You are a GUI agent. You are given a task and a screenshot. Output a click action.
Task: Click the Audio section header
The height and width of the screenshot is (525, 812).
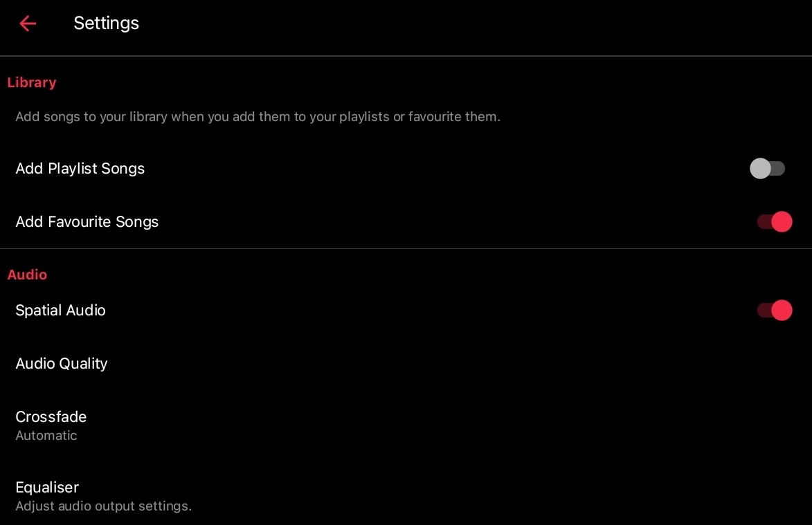pyautogui.click(x=27, y=275)
